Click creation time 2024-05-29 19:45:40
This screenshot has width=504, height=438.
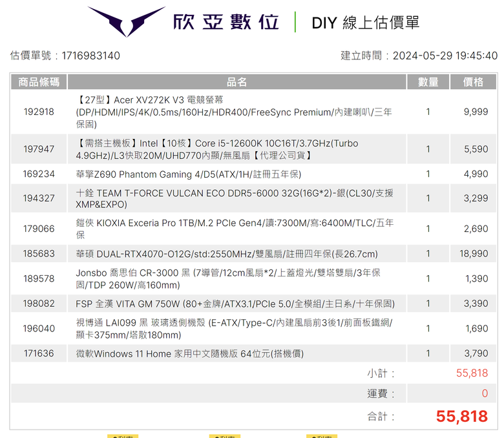[x=445, y=56]
